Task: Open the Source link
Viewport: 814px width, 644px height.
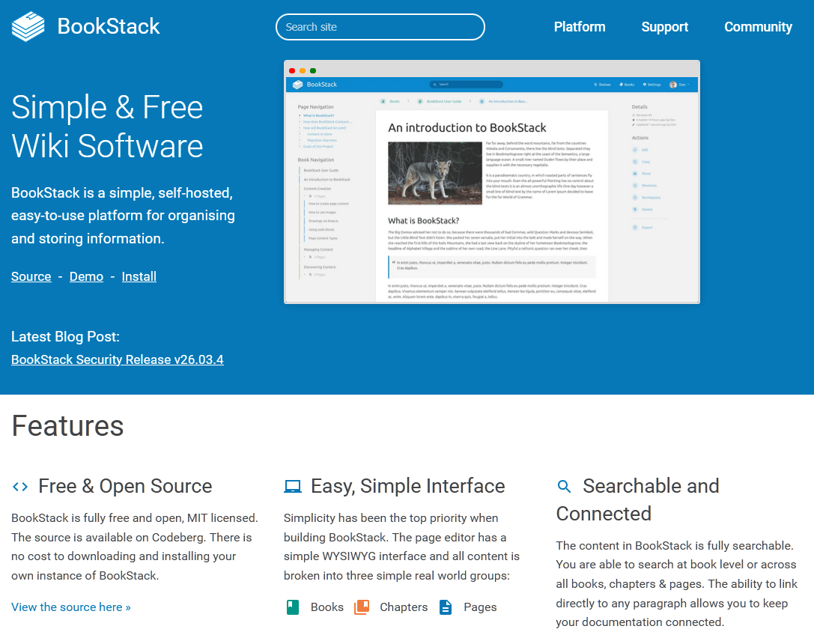Action: [x=31, y=276]
